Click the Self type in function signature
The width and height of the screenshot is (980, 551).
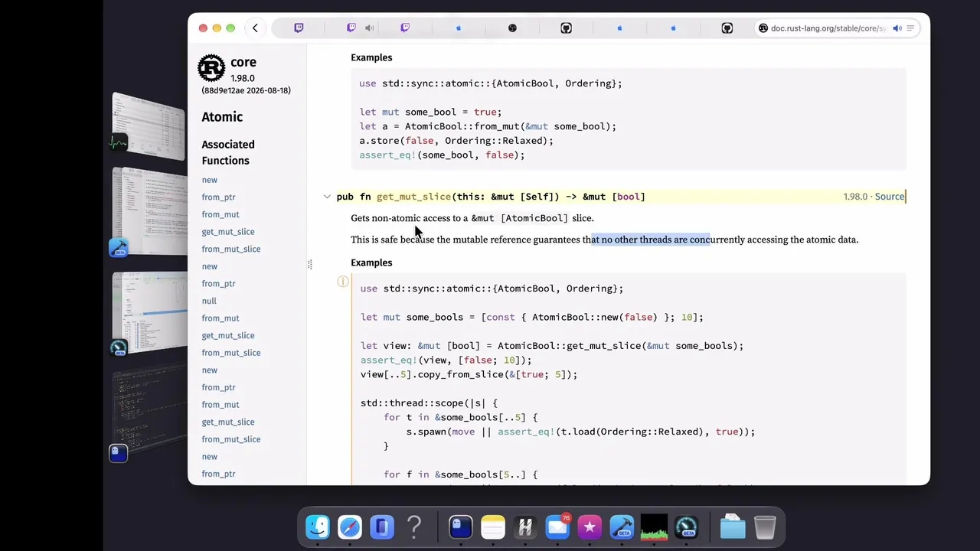click(x=537, y=197)
